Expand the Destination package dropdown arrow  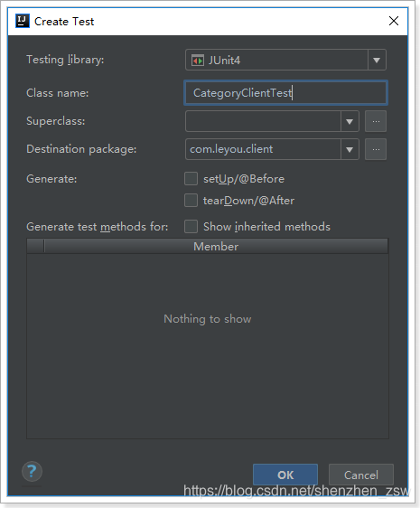tap(350, 149)
